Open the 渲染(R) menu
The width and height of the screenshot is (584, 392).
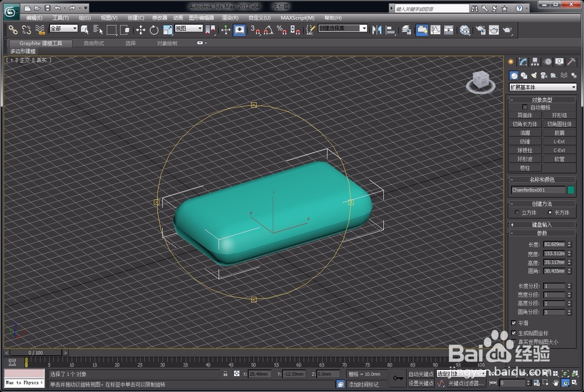[x=230, y=18]
